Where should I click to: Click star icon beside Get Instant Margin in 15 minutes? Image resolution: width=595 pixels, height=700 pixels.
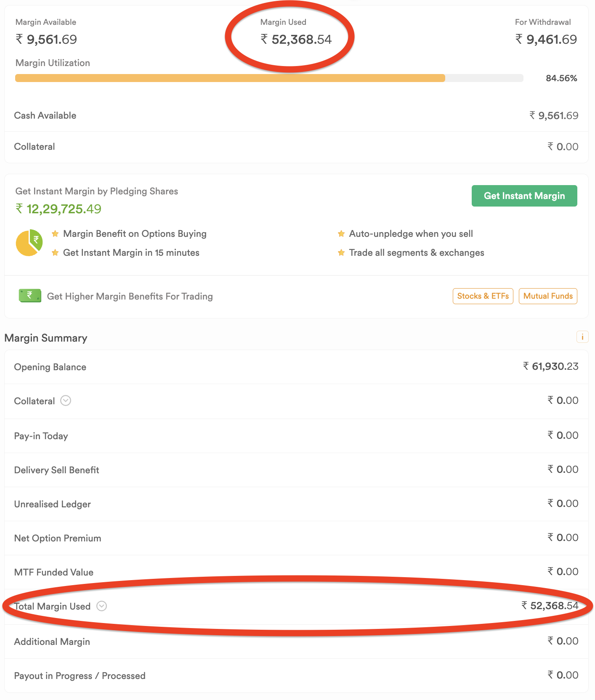point(55,253)
